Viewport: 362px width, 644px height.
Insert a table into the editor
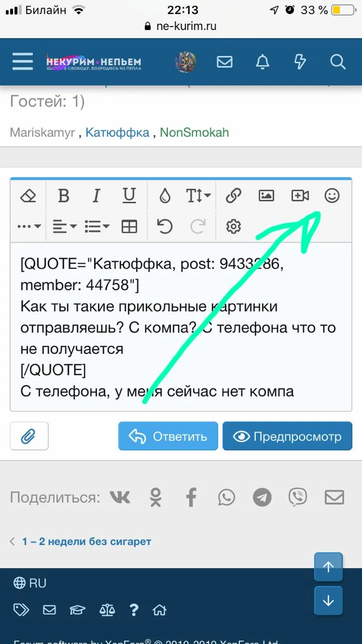click(130, 227)
